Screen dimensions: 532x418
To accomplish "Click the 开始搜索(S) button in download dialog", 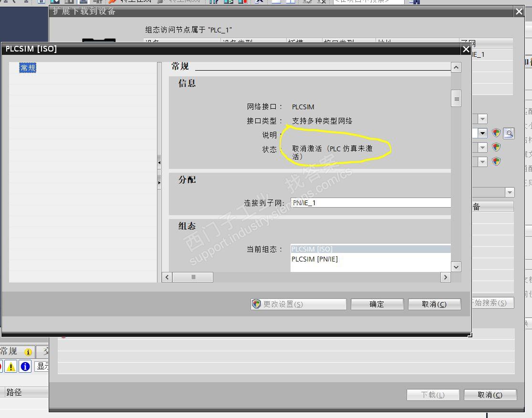I will [x=493, y=303].
